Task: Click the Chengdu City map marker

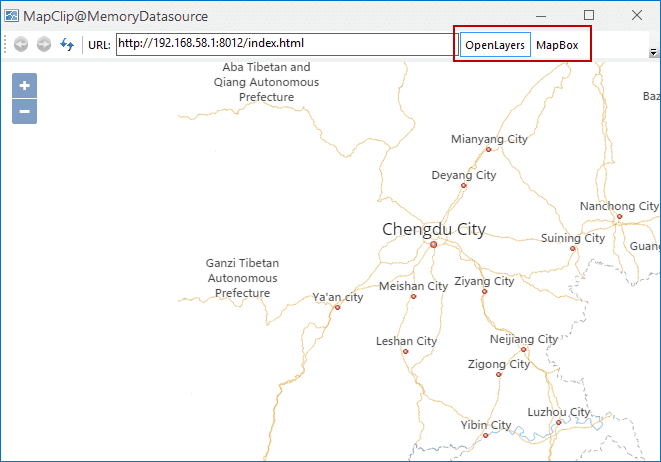Action: 433,244
